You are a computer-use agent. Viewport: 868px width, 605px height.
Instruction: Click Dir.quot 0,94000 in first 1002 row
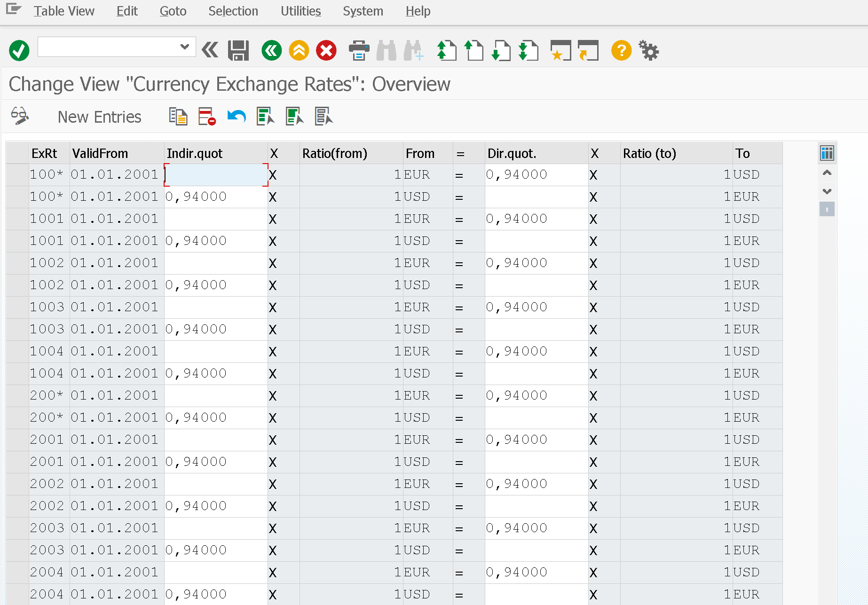[537, 263]
